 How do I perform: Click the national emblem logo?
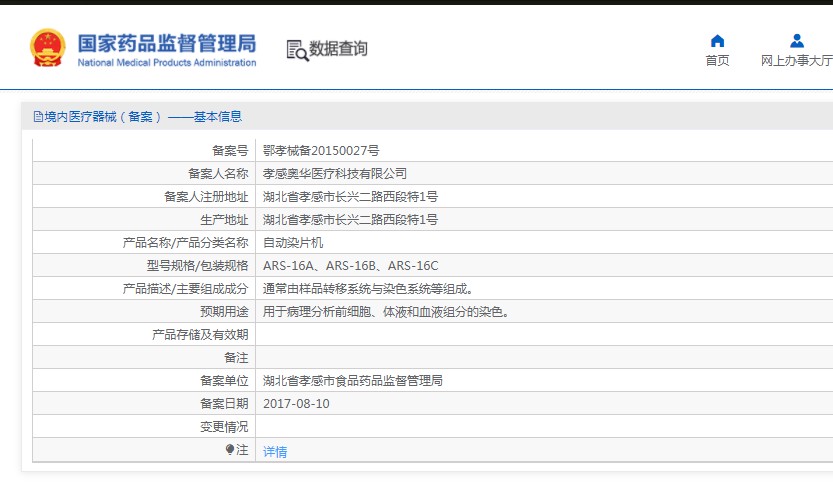click(48, 48)
